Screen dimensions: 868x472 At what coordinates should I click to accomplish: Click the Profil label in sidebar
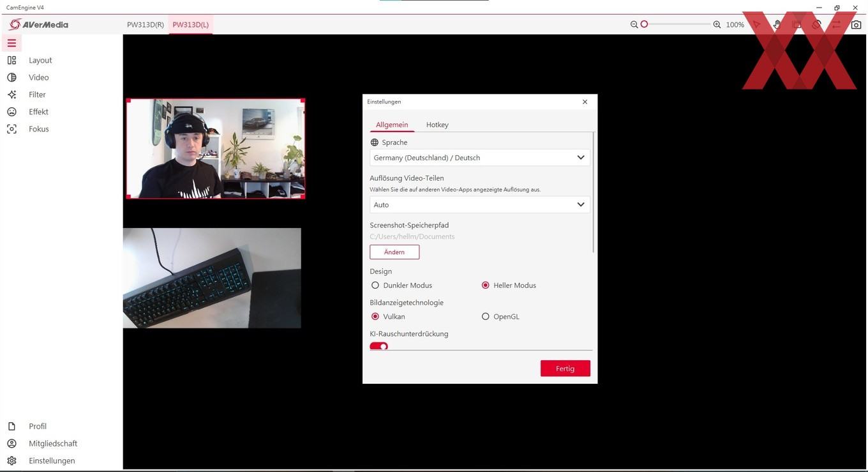coord(38,426)
